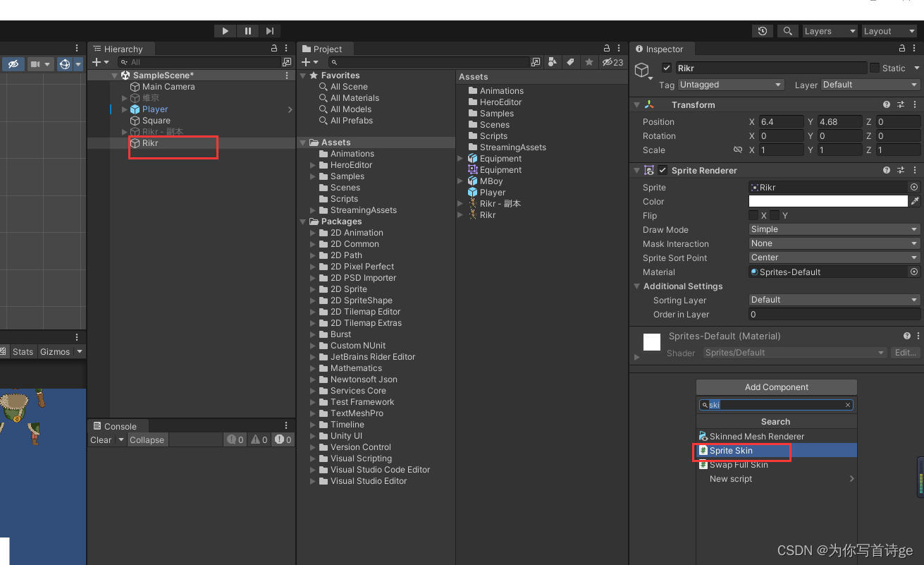
Task: Click the white Color swatch
Action: [x=828, y=202]
